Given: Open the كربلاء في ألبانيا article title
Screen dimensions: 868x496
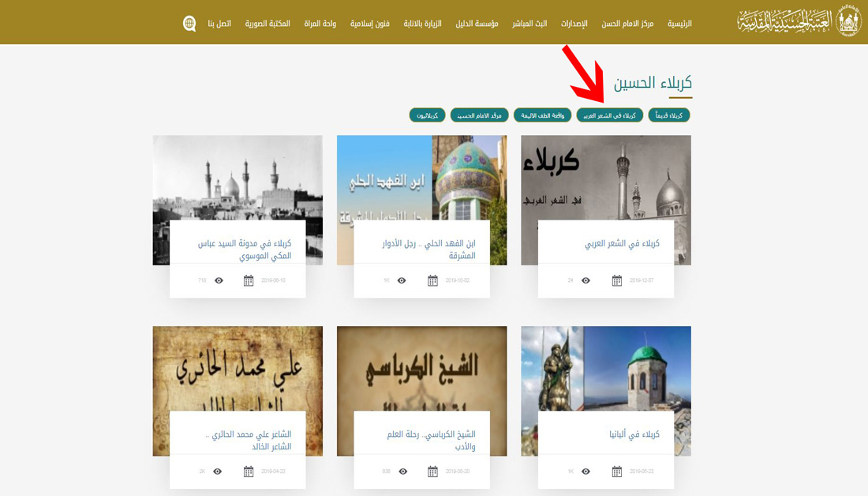Looking at the screenshot, I should [x=634, y=434].
